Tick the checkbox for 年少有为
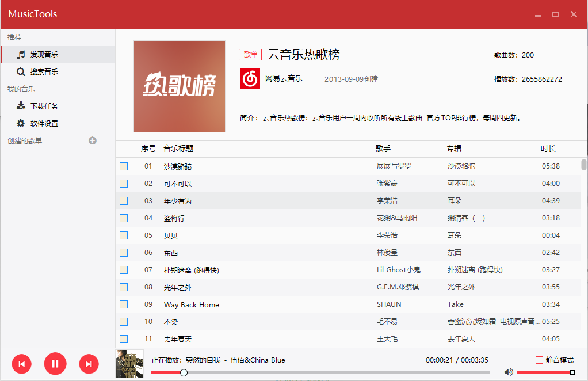Image resolution: width=588 pixels, height=381 pixels. coord(124,201)
